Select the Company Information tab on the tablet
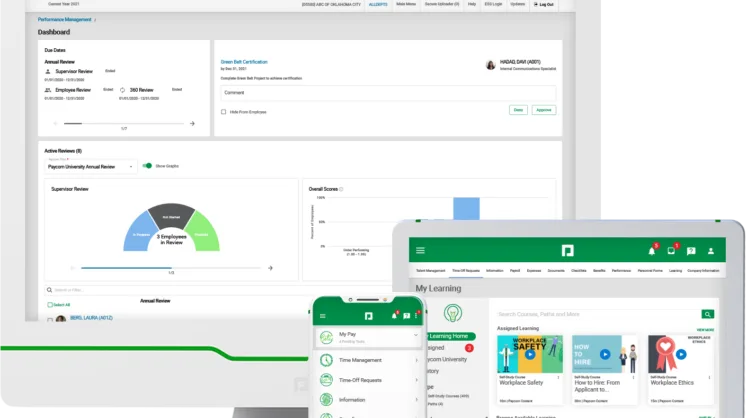 (703, 271)
